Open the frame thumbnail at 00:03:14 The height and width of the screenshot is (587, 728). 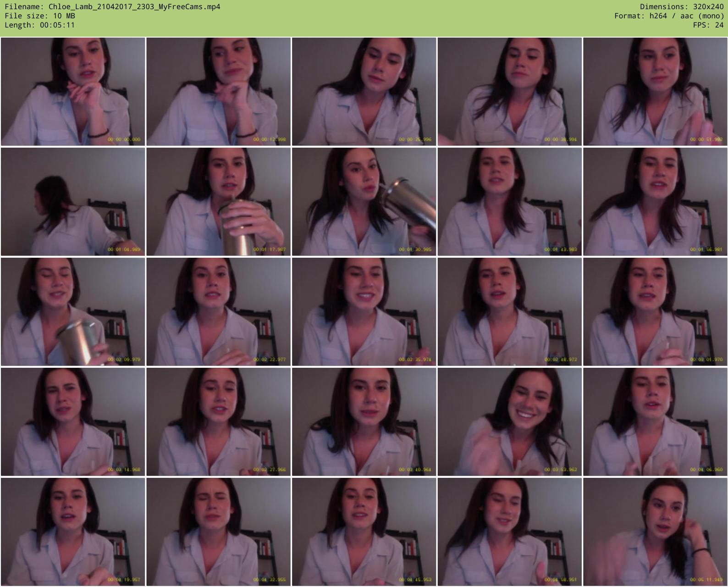point(73,422)
